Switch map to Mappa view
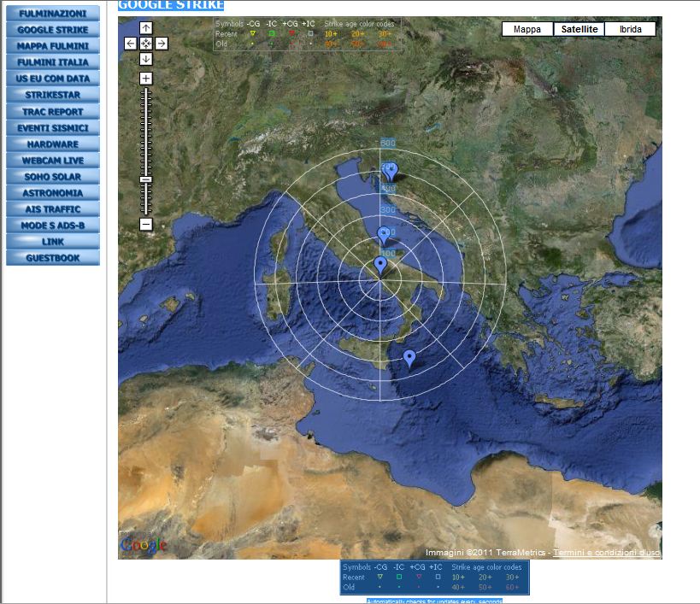 tap(527, 29)
